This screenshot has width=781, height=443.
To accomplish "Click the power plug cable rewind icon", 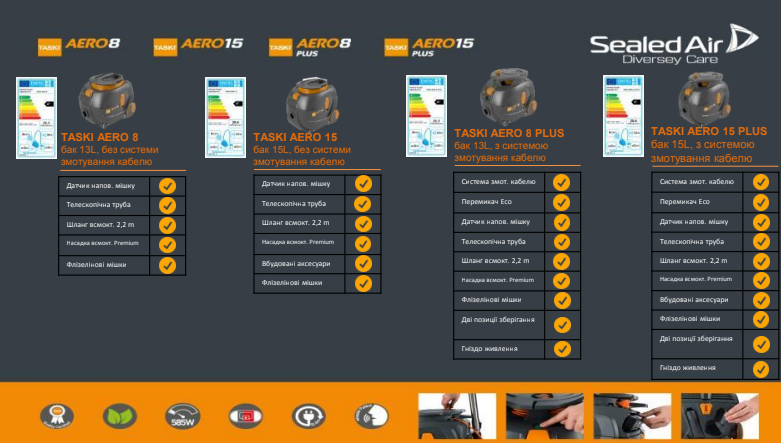I will 308,416.
